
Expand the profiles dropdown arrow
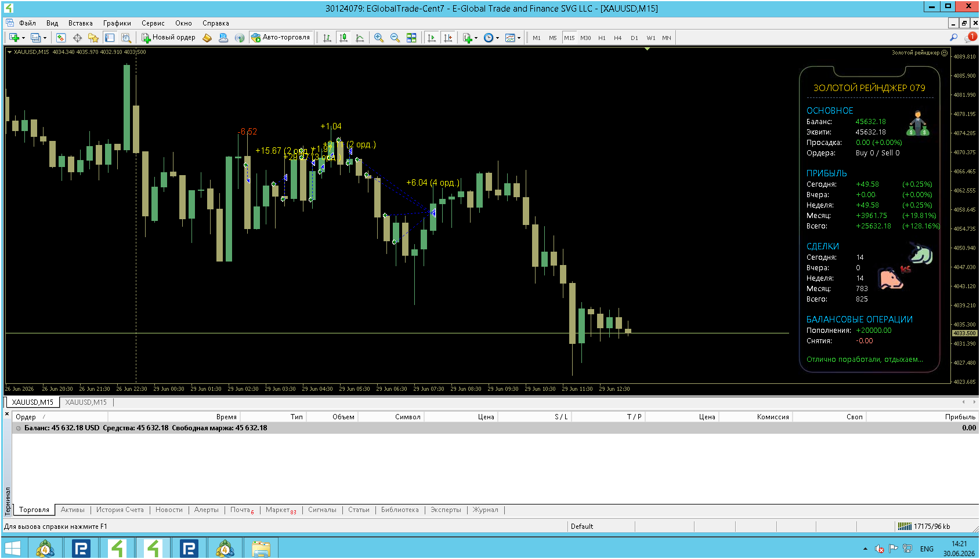point(45,38)
